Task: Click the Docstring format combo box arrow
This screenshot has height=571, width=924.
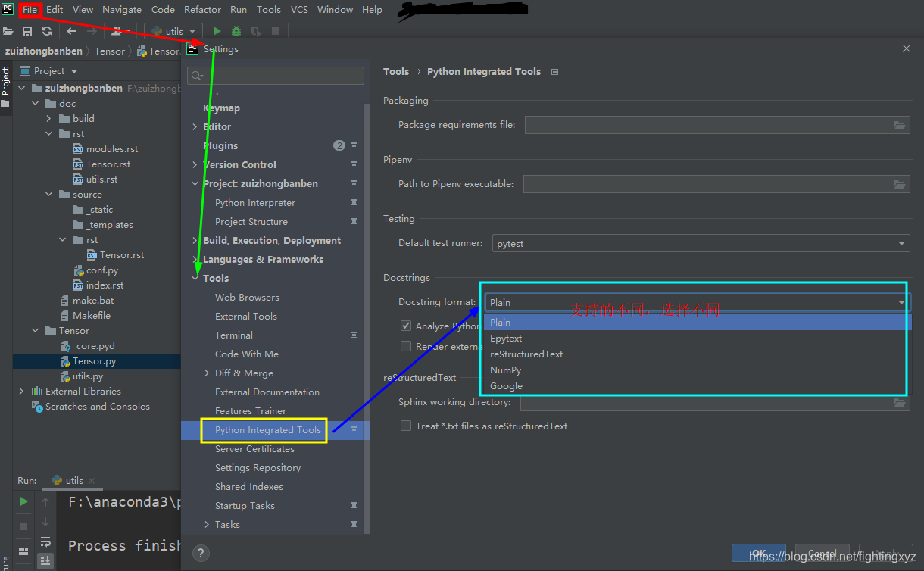Action: (901, 302)
